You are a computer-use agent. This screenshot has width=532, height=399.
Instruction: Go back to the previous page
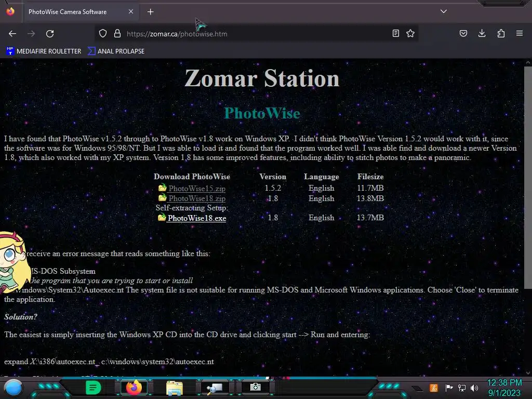click(12, 34)
